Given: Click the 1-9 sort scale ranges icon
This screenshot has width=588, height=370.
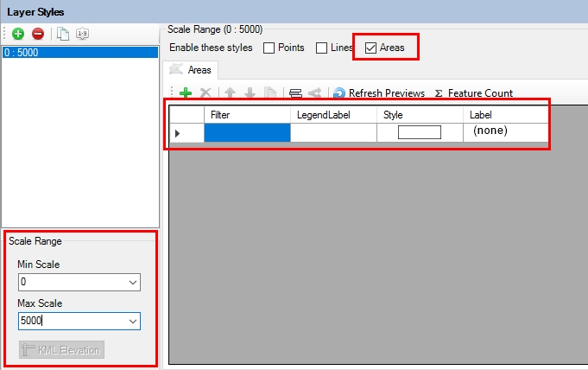Looking at the screenshot, I should tap(82, 34).
